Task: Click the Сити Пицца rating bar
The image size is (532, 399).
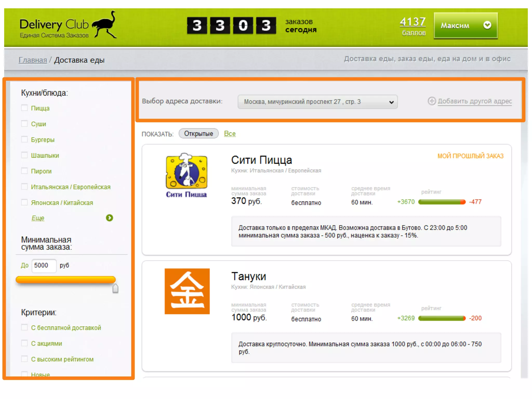Action: pos(442,202)
